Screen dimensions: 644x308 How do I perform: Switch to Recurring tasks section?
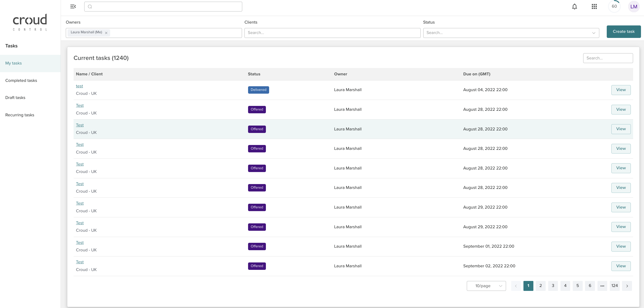[x=19, y=115]
